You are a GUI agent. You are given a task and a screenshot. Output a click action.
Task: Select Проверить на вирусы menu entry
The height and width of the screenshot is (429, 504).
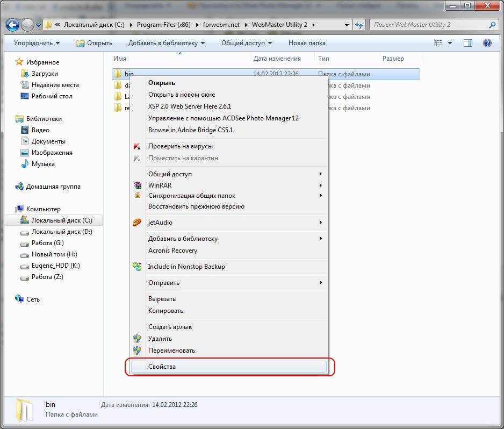[x=180, y=146]
